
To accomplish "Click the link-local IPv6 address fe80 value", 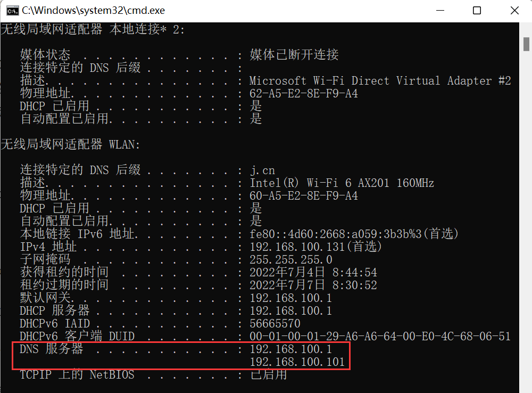I will pyautogui.click(x=354, y=234).
